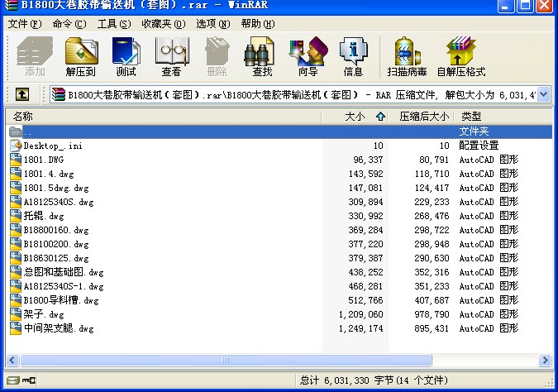Go up one folder level button
The height and width of the screenshot is (392, 558).
coord(22,94)
